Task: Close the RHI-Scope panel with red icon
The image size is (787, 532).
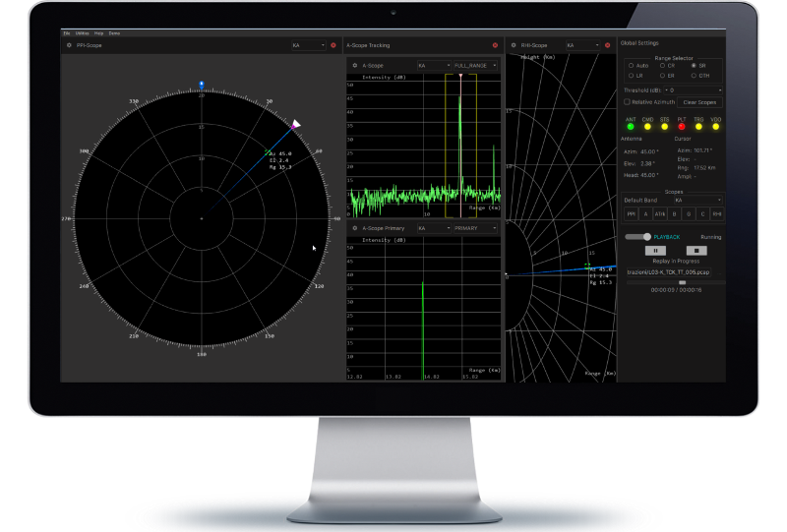Action: pos(607,45)
